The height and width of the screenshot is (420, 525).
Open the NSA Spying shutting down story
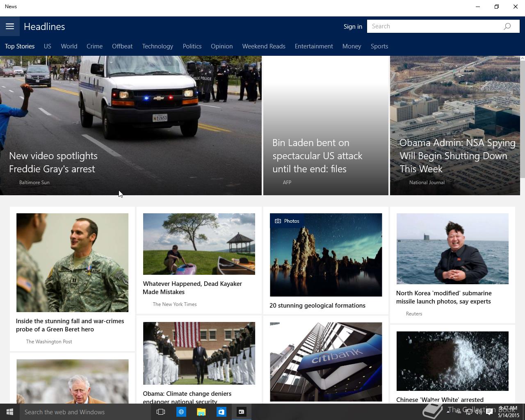coord(457,156)
